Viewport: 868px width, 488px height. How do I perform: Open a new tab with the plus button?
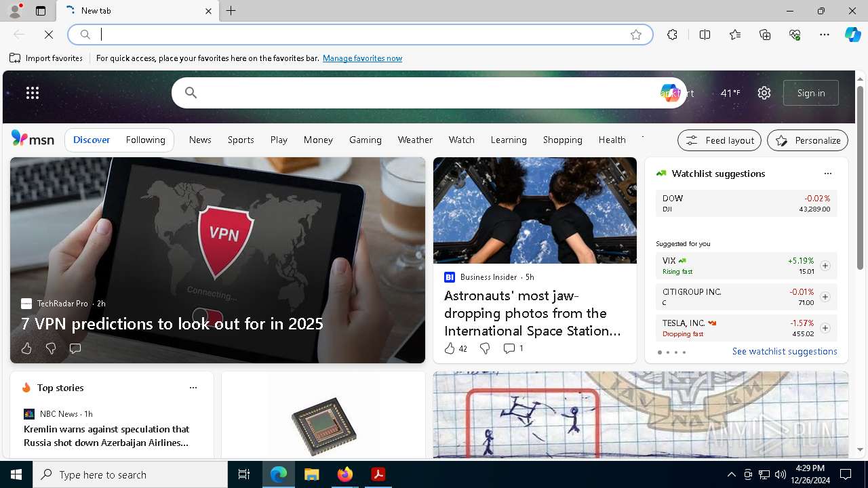coord(231,11)
